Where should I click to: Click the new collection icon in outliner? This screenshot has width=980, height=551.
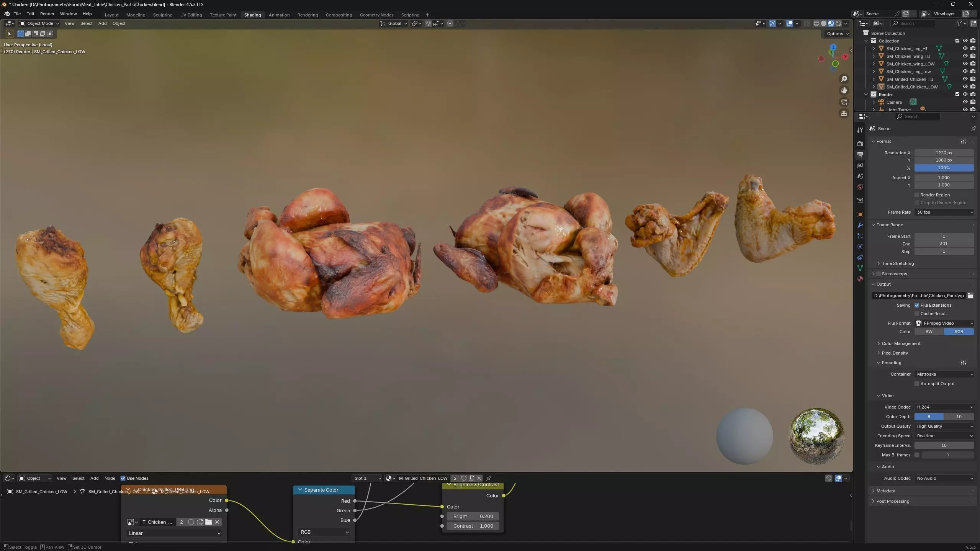[973, 23]
